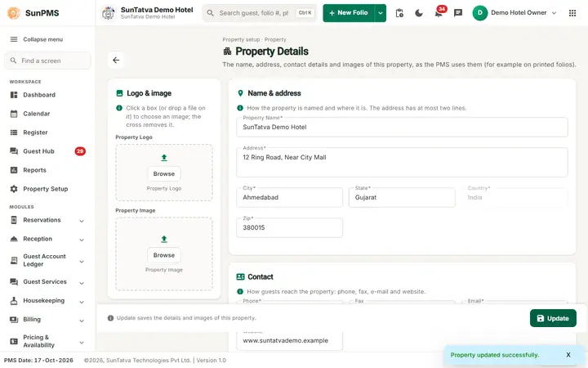
Task: Browse for a Property Image file
Action: coord(164,255)
